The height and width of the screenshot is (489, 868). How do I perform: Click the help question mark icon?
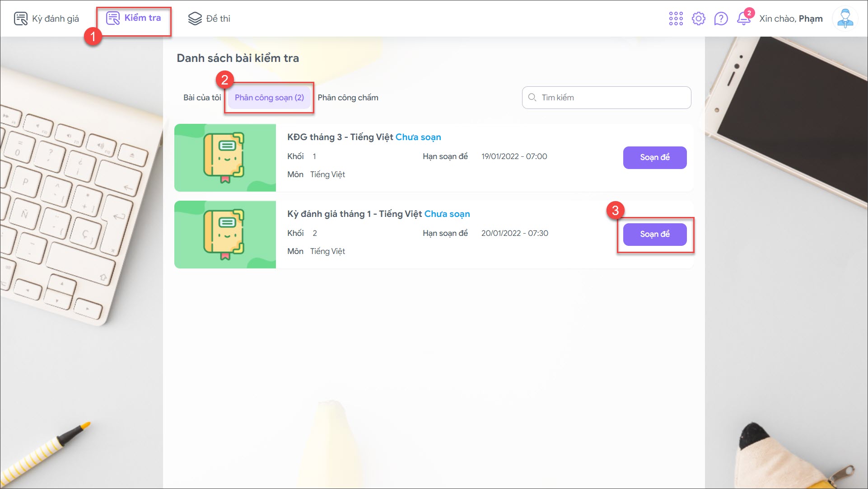[x=721, y=19]
